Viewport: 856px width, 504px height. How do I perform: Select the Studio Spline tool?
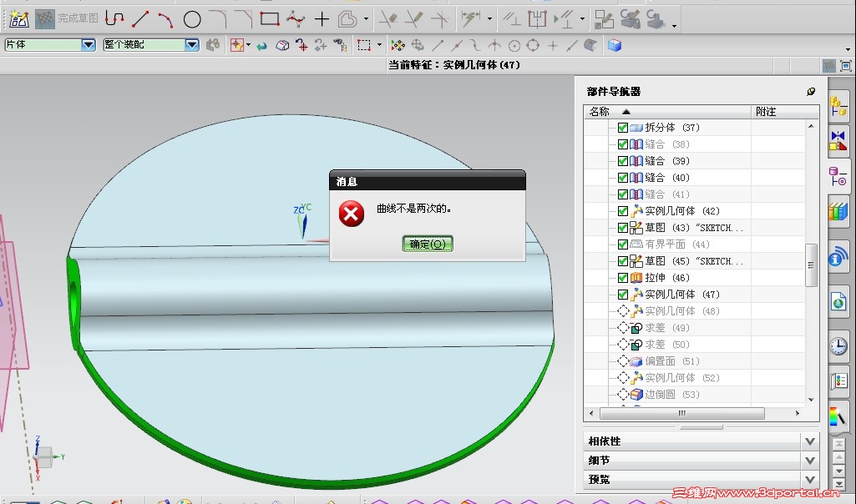coord(296,20)
